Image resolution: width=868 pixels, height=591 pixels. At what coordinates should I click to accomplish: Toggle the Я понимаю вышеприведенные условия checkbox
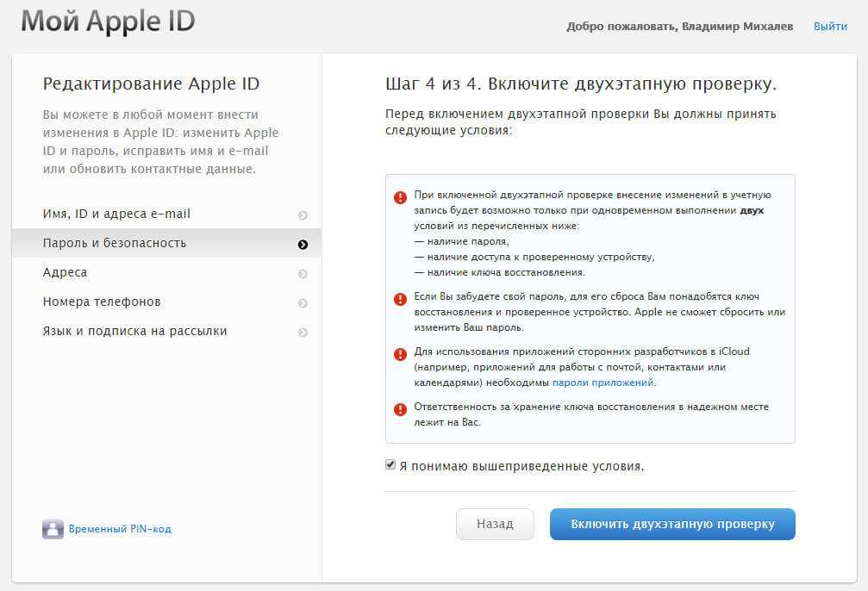390,464
